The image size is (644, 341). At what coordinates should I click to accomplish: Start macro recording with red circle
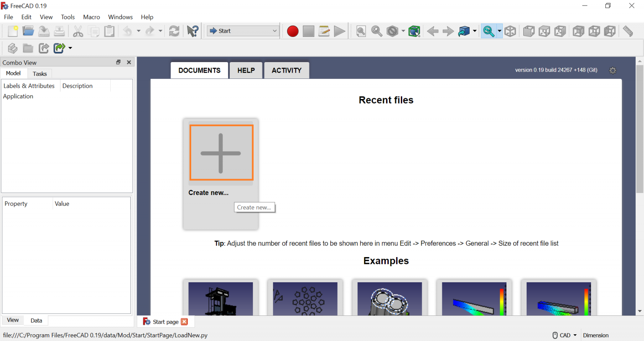coord(293,31)
